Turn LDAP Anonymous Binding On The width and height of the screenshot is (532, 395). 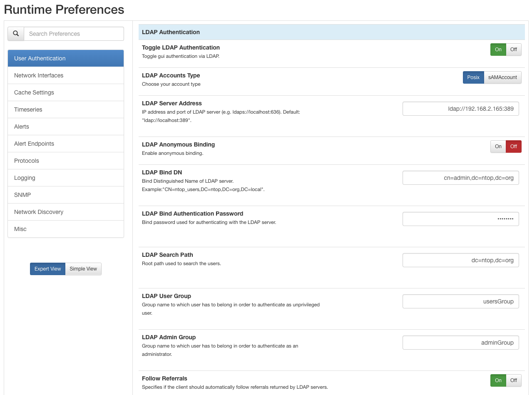(x=498, y=147)
